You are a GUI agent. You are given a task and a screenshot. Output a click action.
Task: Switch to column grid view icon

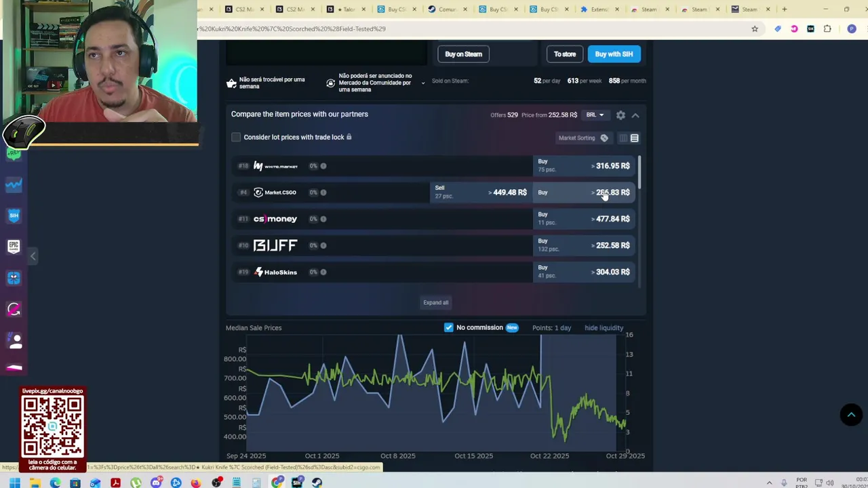[623, 138]
